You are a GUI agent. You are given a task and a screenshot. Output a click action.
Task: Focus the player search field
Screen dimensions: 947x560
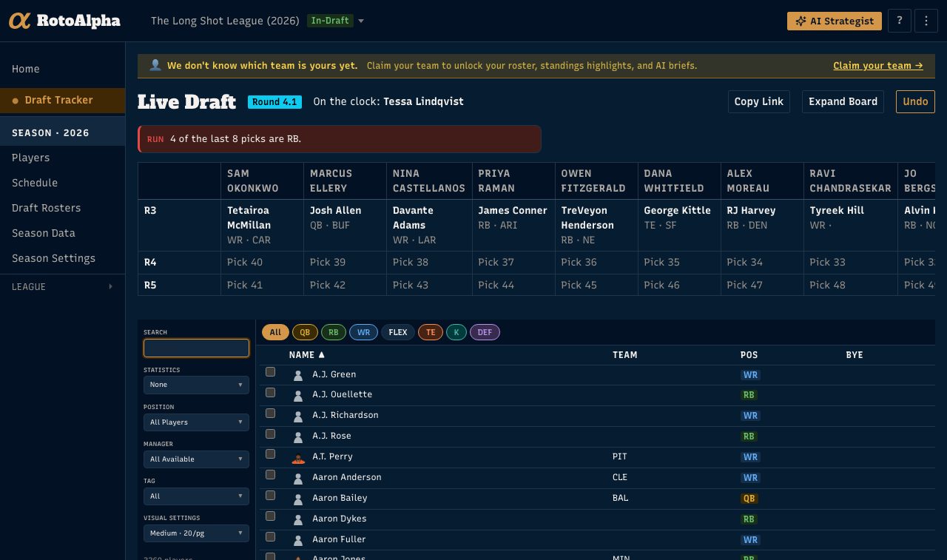[x=196, y=348]
